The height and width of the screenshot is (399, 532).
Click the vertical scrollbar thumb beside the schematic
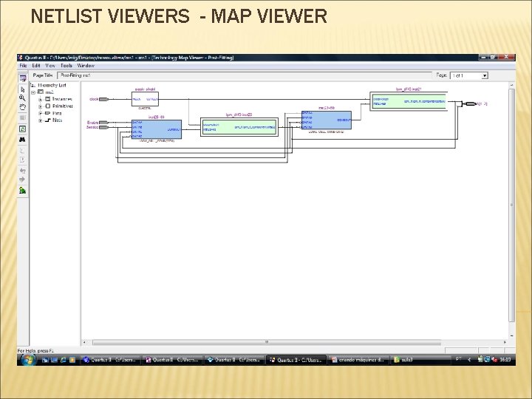click(511, 205)
